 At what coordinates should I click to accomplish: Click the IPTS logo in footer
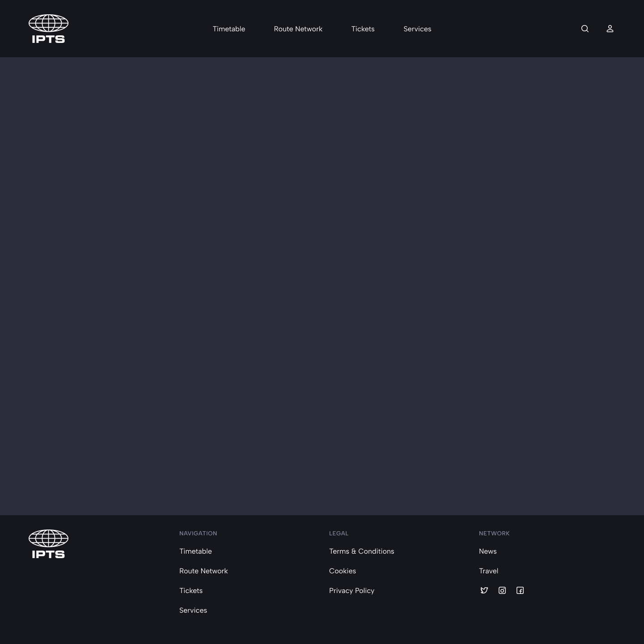[x=48, y=543]
